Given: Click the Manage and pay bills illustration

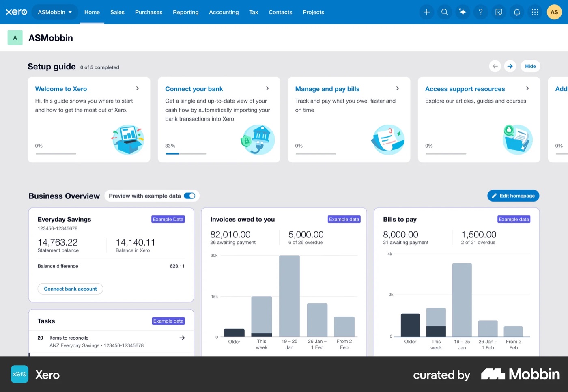Looking at the screenshot, I should pos(388,140).
